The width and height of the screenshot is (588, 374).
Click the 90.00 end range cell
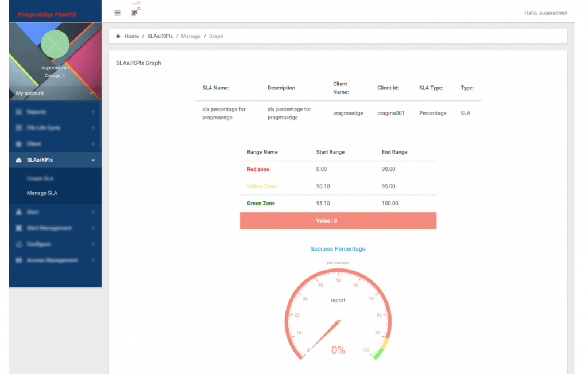[x=389, y=169]
